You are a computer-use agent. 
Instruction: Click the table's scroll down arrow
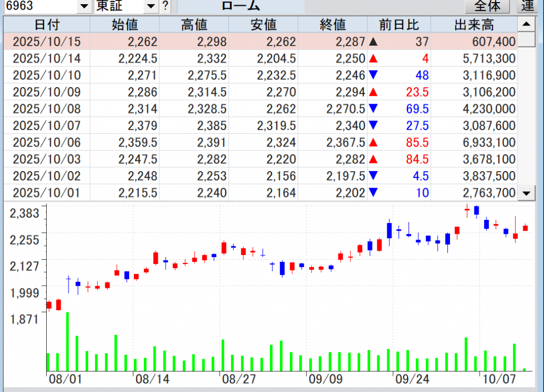pyautogui.click(x=526, y=193)
